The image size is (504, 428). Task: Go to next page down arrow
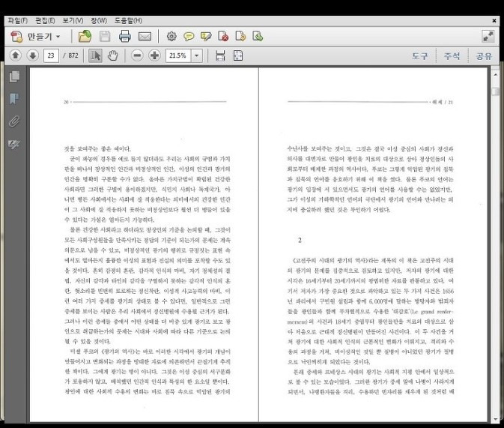(x=32, y=55)
